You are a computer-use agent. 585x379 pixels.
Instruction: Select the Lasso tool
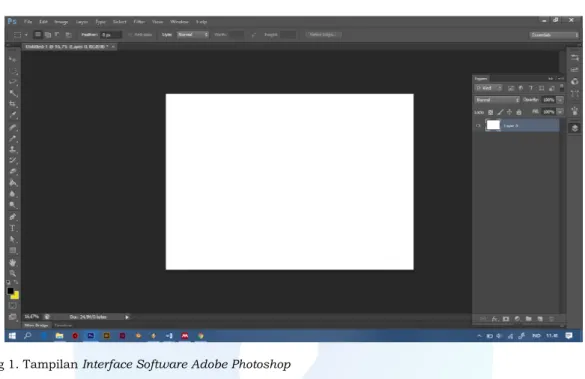point(13,82)
